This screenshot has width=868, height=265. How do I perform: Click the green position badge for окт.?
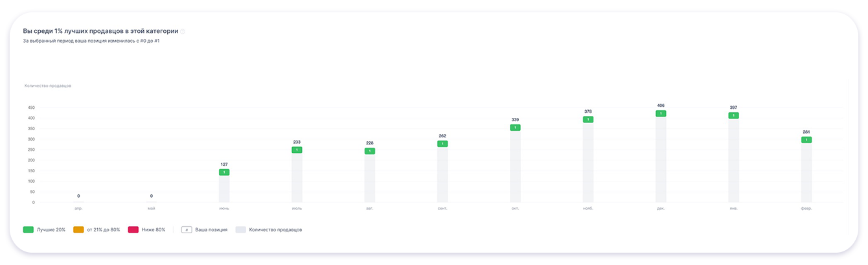point(515,128)
